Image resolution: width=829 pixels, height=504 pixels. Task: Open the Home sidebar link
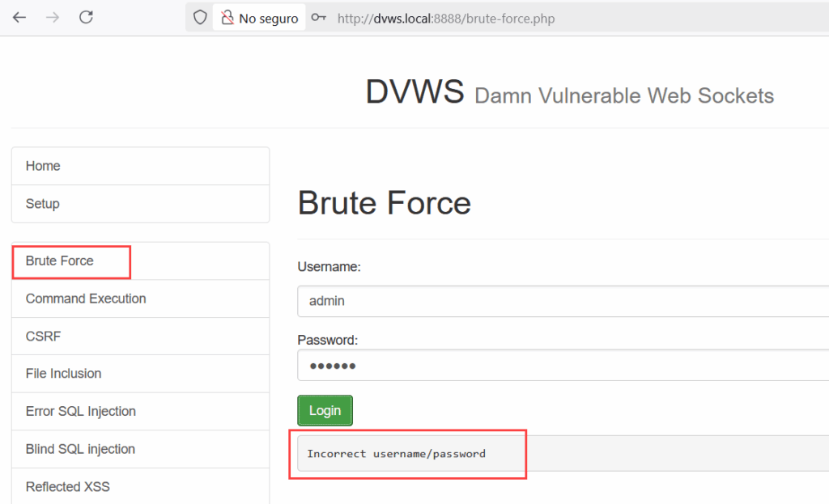141,166
